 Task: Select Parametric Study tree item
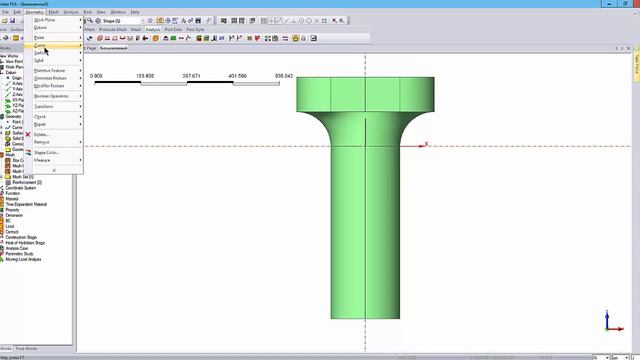pyautogui.click(x=19, y=254)
